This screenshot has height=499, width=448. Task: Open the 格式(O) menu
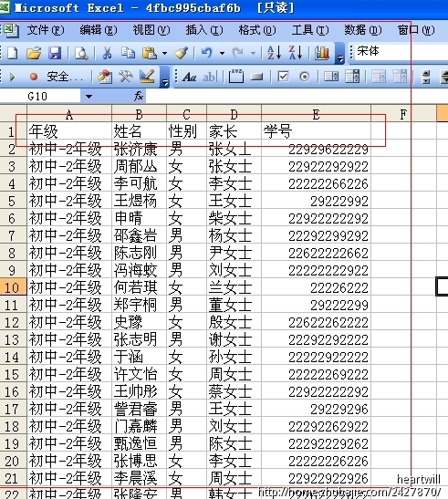coord(257,30)
